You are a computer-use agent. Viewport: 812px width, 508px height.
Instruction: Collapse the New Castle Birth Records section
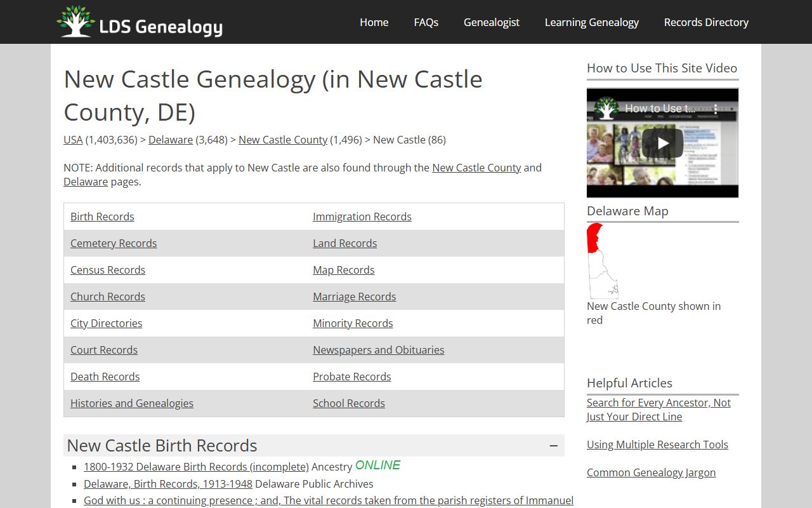[x=554, y=446]
